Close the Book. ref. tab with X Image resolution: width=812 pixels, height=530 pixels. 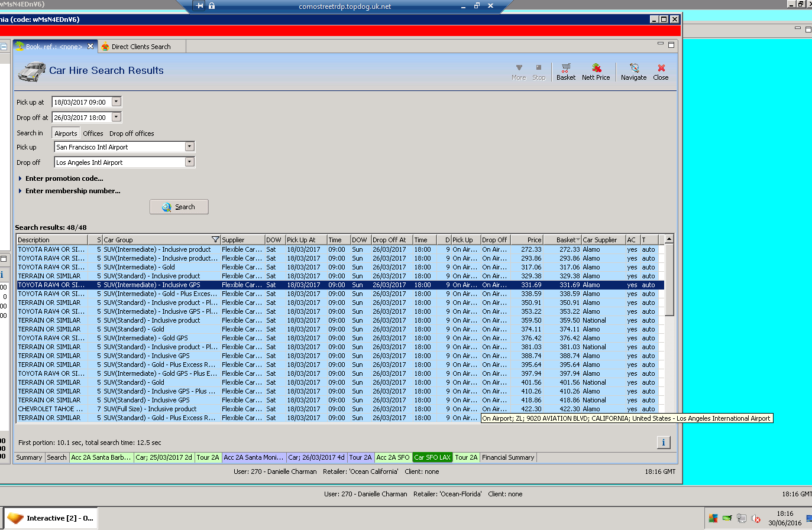[x=90, y=47]
